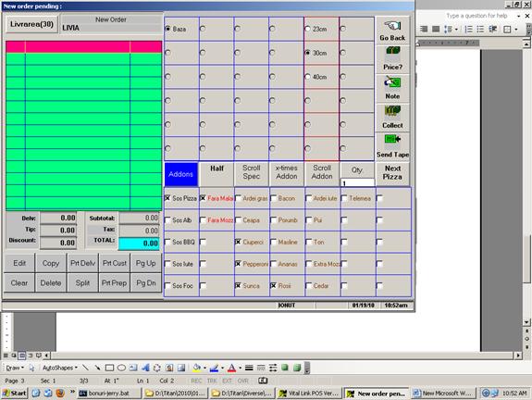Click the Line Style icon in Word
Screen dimensions: 532x400
pos(249,368)
